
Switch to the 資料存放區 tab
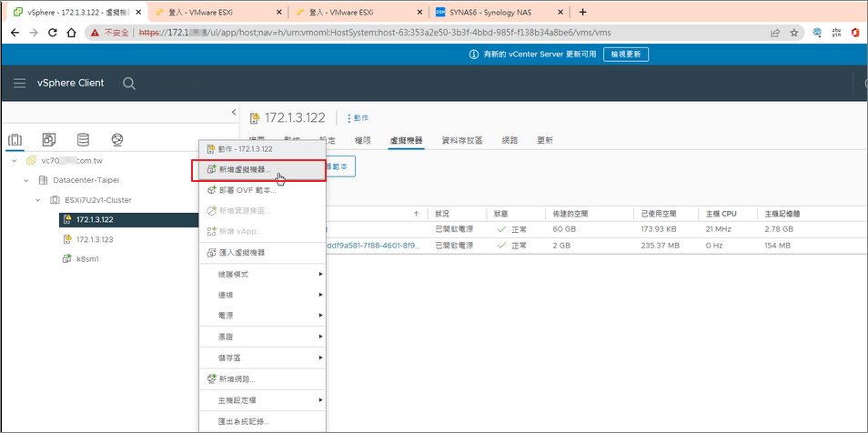(461, 140)
